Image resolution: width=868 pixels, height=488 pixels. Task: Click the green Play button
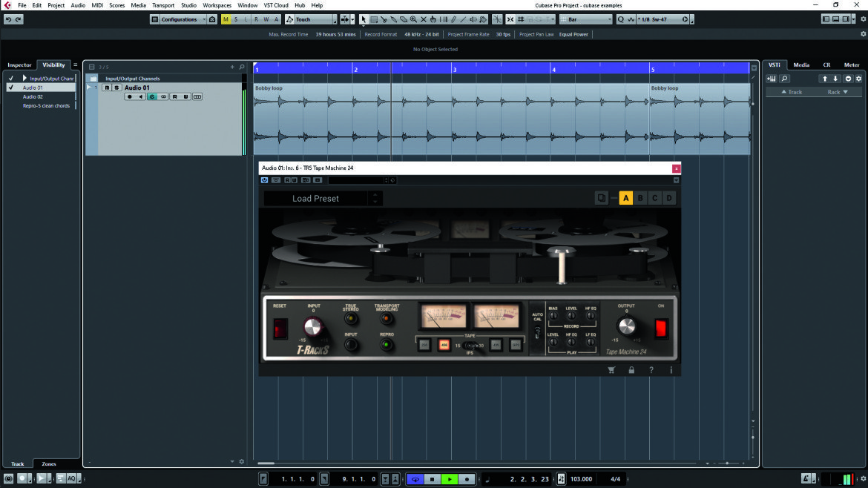pos(450,479)
